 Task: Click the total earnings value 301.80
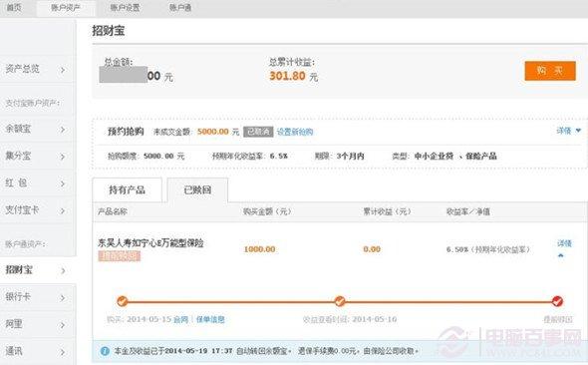click(x=287, y=76)
